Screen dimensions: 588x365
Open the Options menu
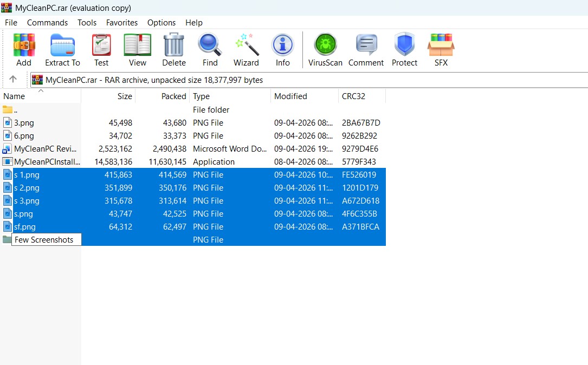[161, 23]
